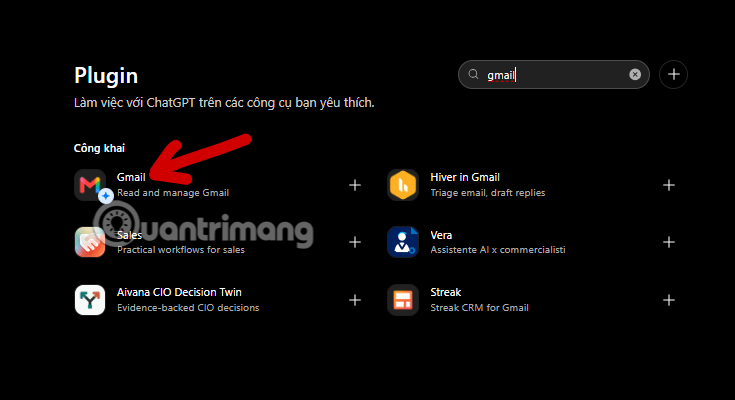Screen dimensions: 735x400
Task: Select the Hiver in Gmail title
Action: (x=465, y=177)
